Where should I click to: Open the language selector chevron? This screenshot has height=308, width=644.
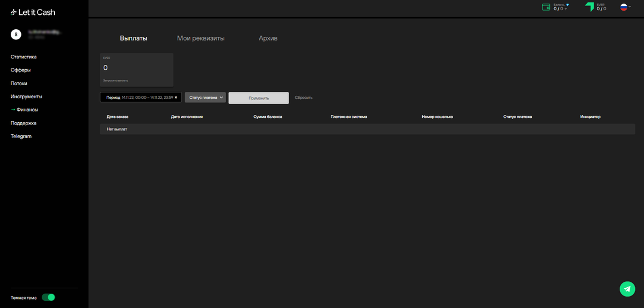[630, 7]
